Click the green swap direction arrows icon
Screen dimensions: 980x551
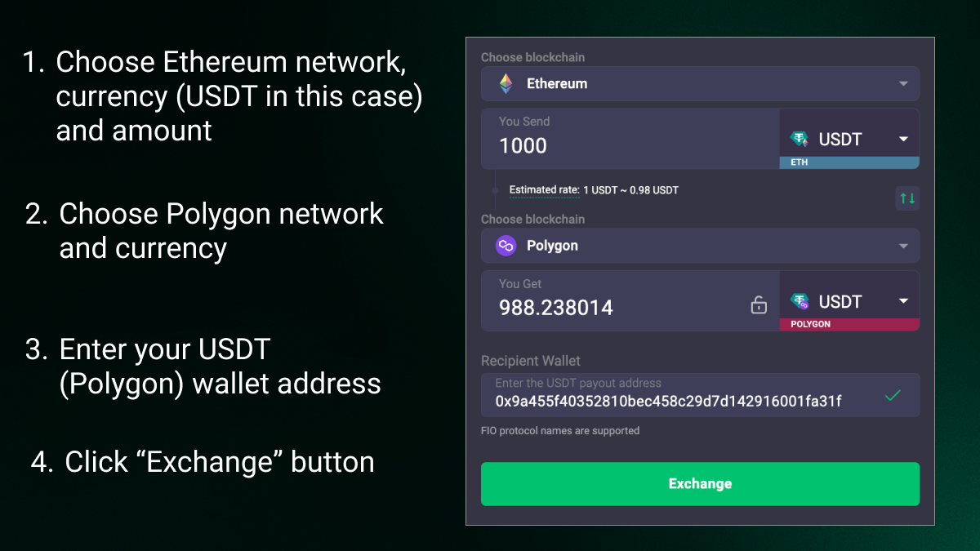click(907, 198)
